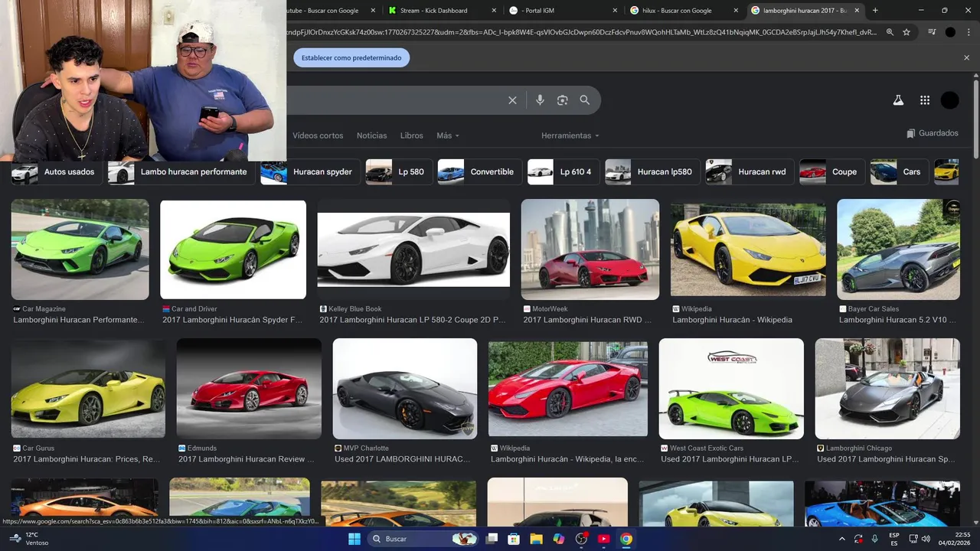The height and width of the screenshot is (551, 980).
Task: Open the Chrome profile circle in the toolbar
Action: [x=950, y=32]
